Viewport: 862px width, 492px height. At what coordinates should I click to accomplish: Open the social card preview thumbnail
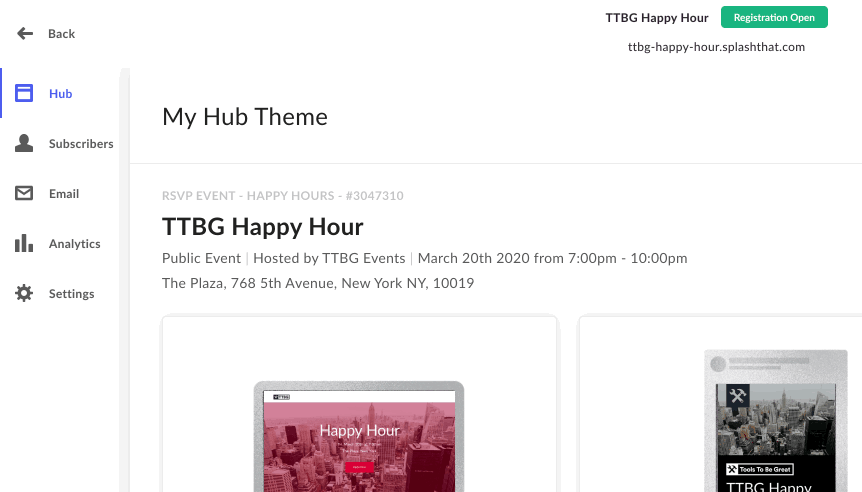[776, 421]
